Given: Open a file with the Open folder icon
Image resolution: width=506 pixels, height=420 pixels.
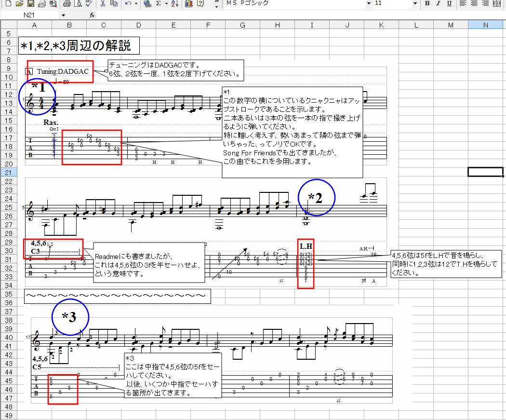Looking at the screenshot, I should [x=19, y=4].
